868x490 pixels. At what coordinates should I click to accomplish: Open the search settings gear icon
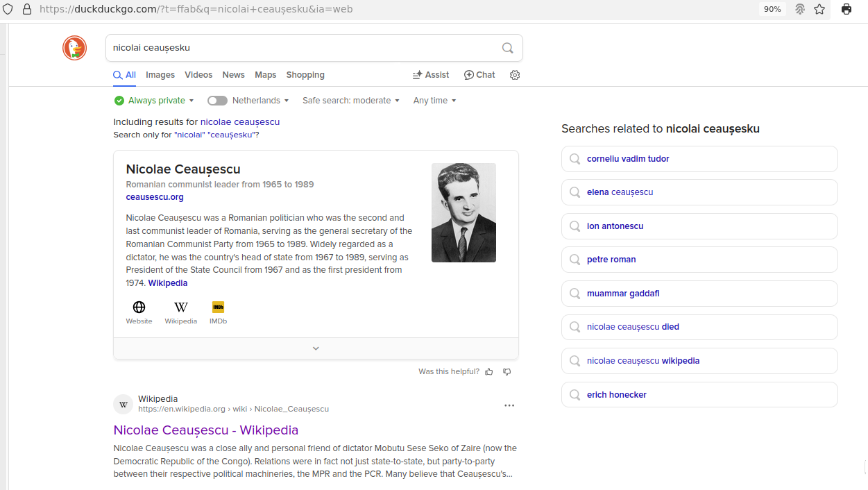[x=515, y=75]
